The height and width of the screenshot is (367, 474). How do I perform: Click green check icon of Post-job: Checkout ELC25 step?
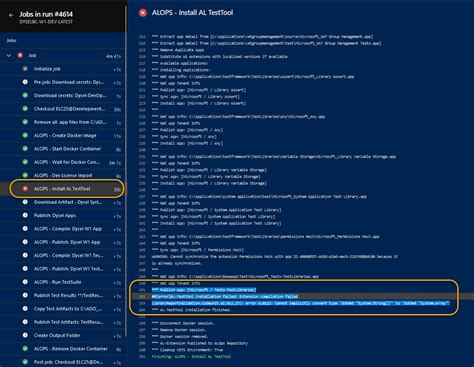pyautogui.click(x=25, y=362)
